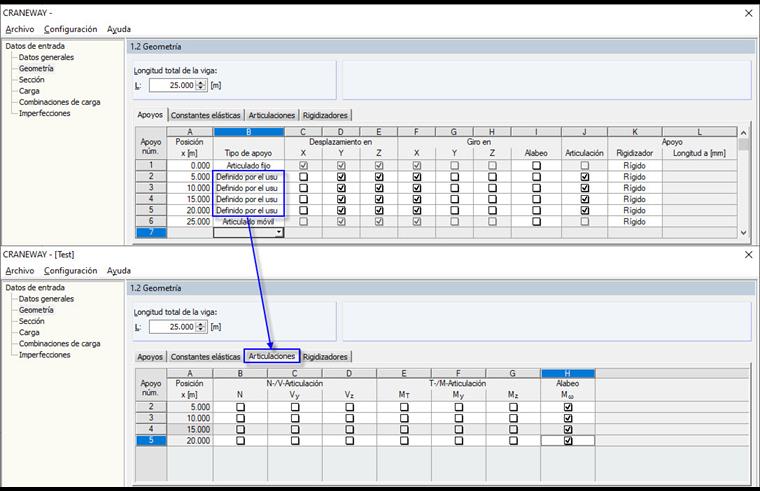This screenshot has width=760, height=491.
Task: Toggle Desplazamiento X checkbox for support 2
Action: (303, 177)
